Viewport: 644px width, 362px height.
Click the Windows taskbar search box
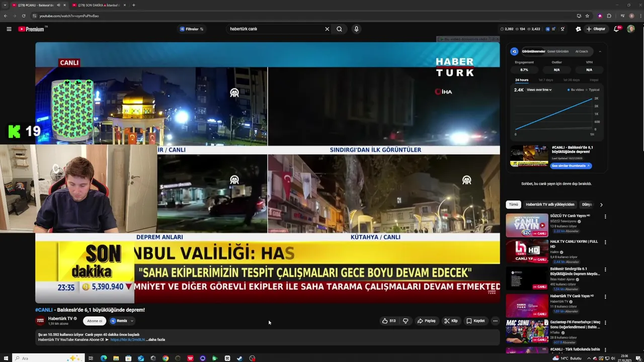[48, 358]
